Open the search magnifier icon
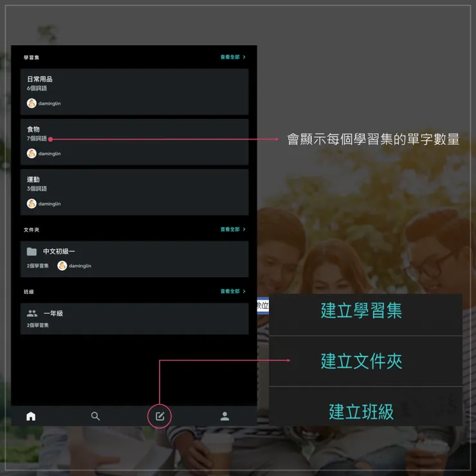 [95, 416]
